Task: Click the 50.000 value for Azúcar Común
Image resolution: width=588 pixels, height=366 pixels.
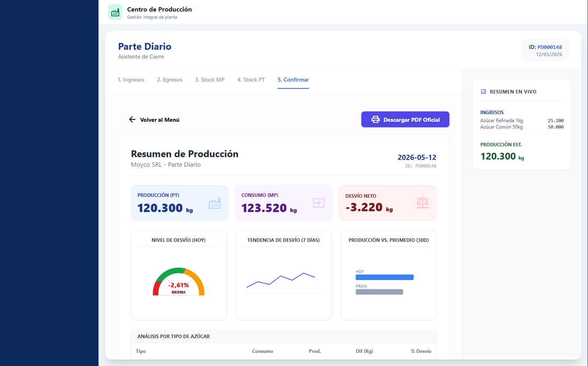Action: [x=556, y=127]
